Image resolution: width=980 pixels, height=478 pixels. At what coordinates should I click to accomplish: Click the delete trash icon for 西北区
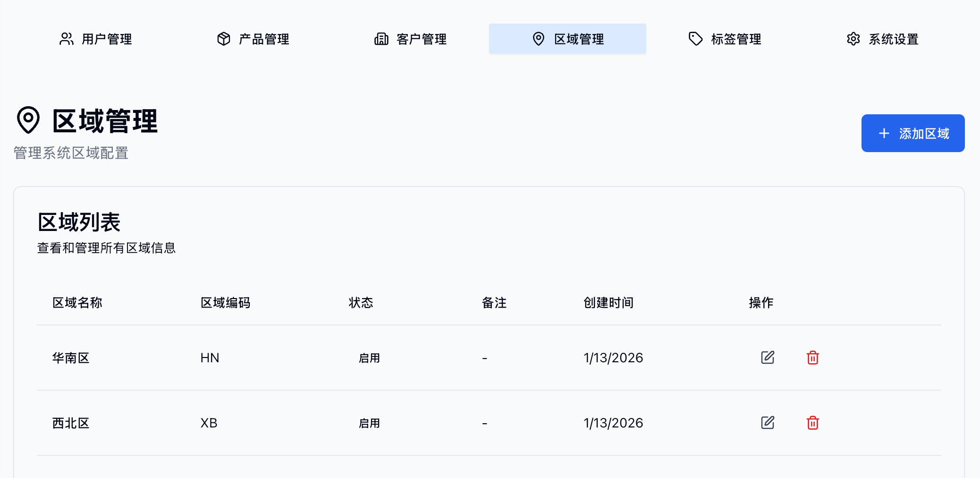tap(812, 423)
